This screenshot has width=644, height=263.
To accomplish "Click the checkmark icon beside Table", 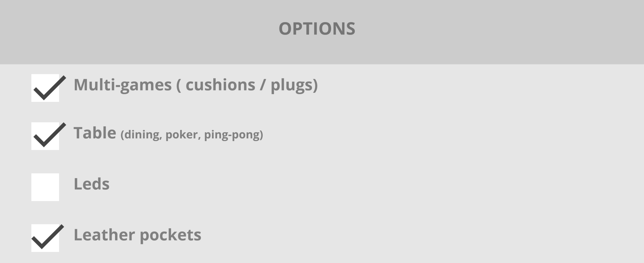I will (50, 135).
